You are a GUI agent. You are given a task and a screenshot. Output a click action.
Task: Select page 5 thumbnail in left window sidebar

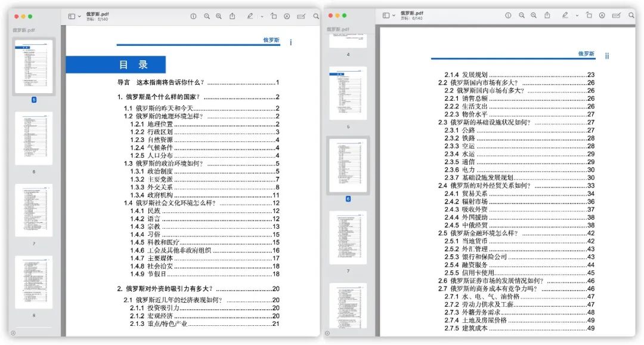pos(33,67)
